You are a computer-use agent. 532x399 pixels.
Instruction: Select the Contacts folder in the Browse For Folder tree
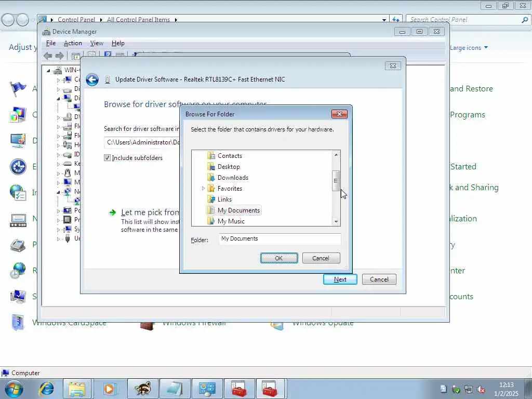click(x=230, y=156)
